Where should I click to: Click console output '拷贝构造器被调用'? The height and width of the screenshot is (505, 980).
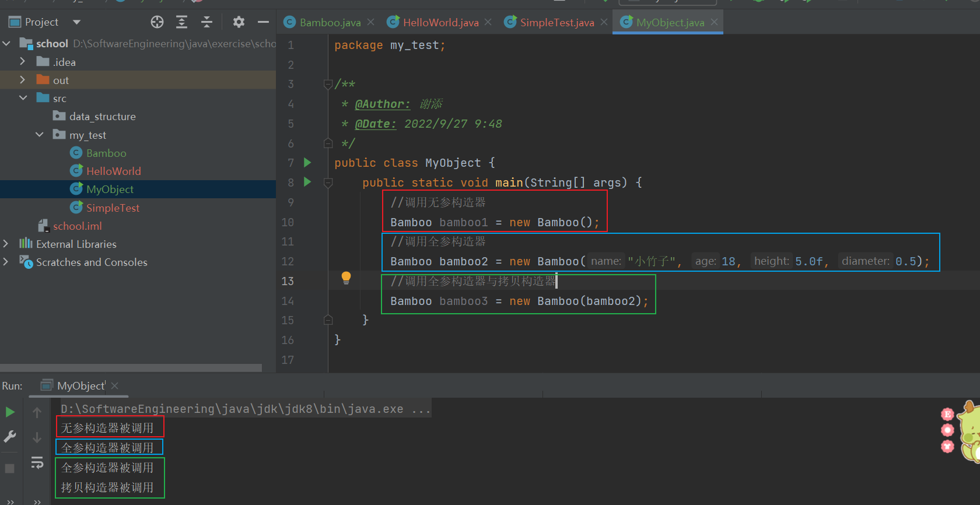click(x=107, y=488)
